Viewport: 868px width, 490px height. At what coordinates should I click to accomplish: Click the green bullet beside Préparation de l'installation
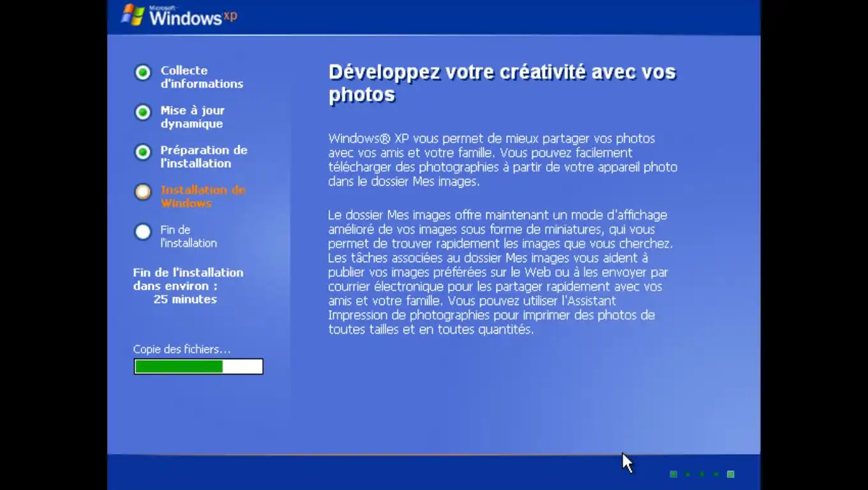[143, 152]
